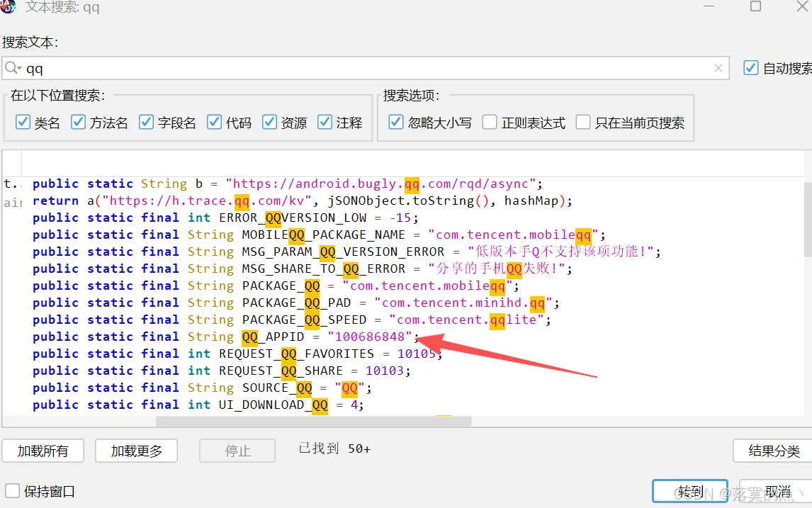Click the 取消 button

[776, 491]
